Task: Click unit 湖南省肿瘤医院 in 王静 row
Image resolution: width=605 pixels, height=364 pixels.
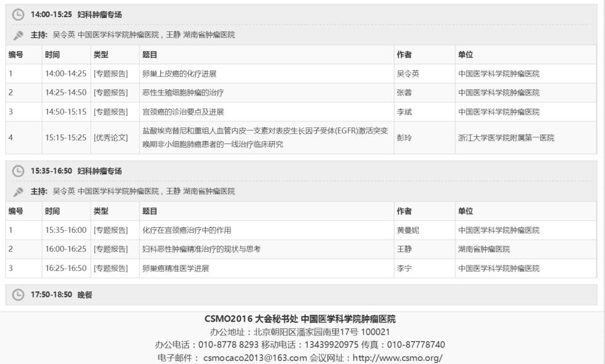Action: 484,249
